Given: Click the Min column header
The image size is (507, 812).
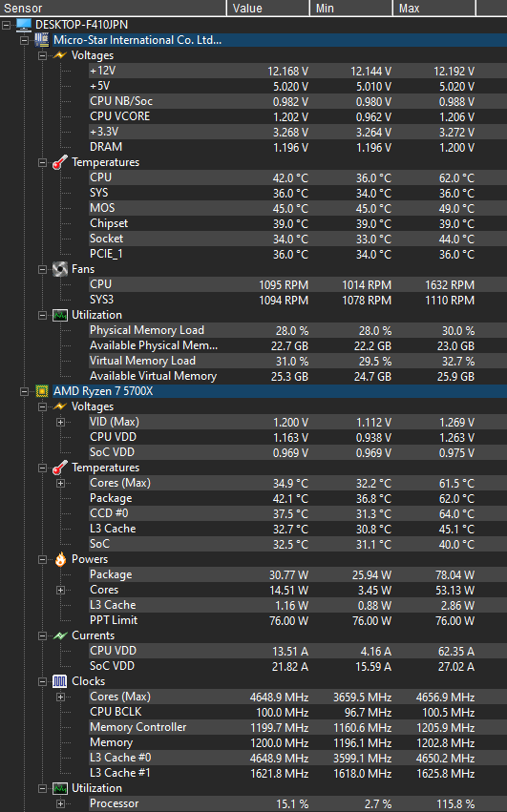Looking at the screenshot, I should [351, 8].
